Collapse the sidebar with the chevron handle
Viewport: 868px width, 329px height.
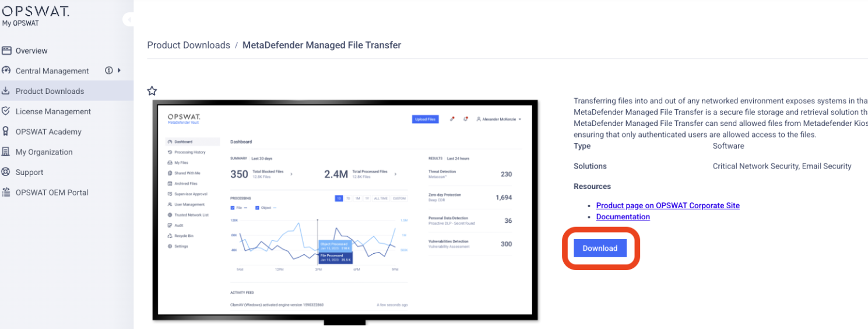tap(128, 20)
